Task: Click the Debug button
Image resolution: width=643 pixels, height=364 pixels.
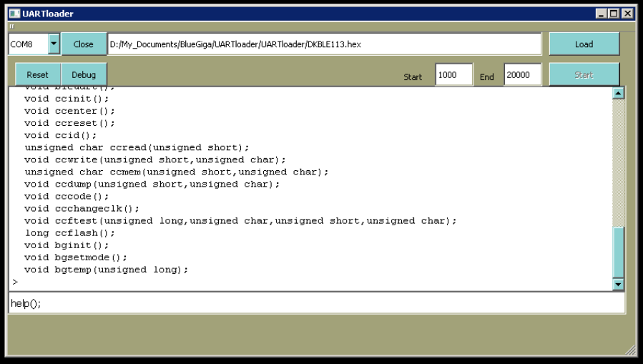Action: tap(84, 74)
